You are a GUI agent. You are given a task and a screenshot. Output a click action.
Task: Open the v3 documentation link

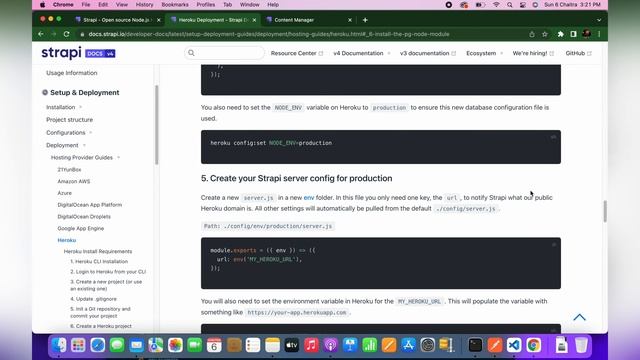tap(428, 53)
